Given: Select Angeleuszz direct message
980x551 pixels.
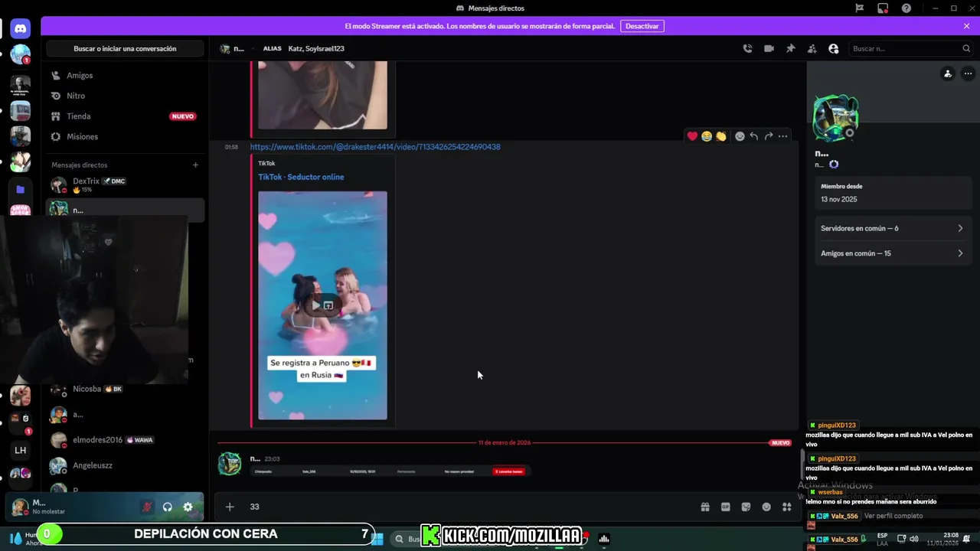Looking at the screenshot, I should click(x=125, y=465).
